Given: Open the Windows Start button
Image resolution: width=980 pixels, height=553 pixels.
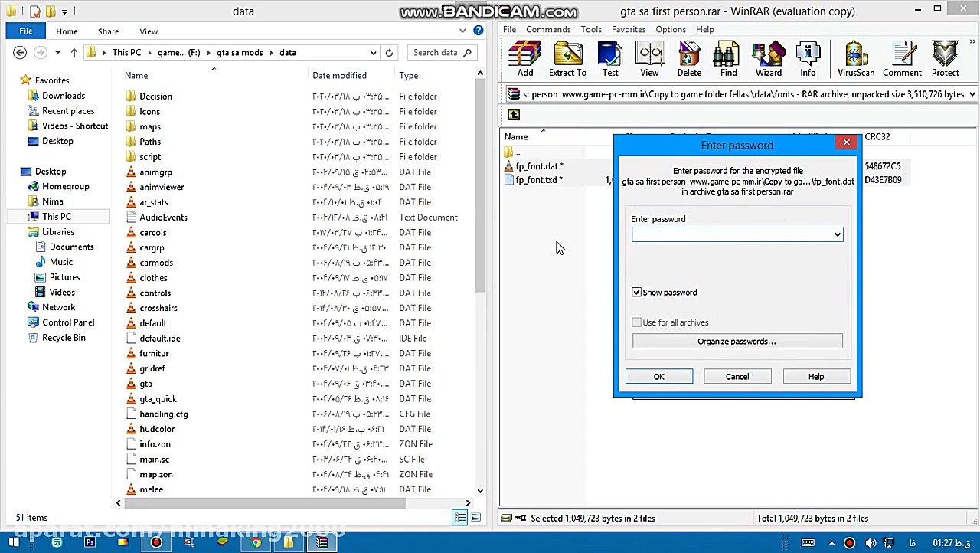Looking at the screenshot, I should (x=14, y=542).
